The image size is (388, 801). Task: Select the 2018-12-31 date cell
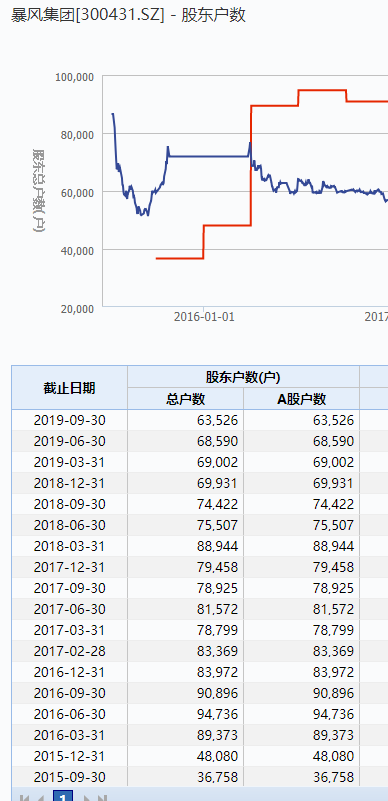pos(69,483)
